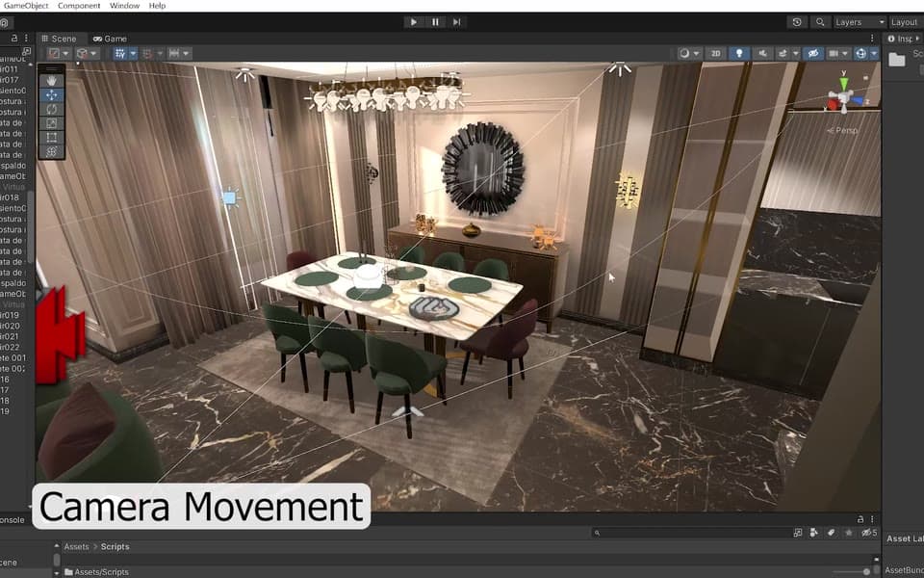This screenshot has height=578, width=924.
Task: Open the Scene view more-options menu
Action: click(872, 39)
